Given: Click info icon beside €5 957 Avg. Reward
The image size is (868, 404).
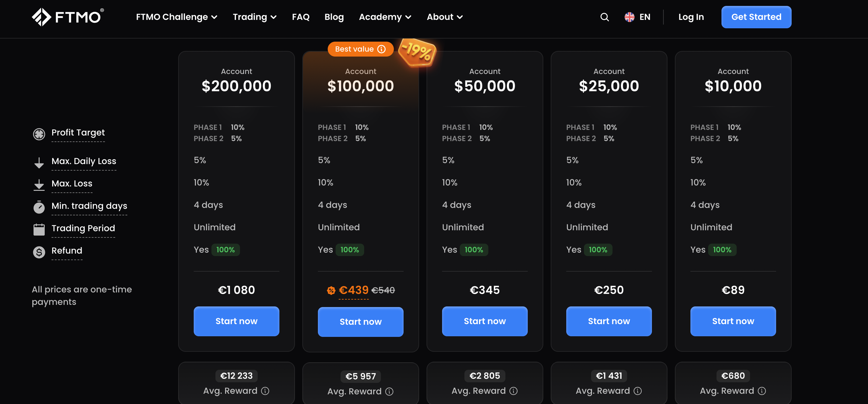Looking at the screenshot, I should click(x=389, y=392).
